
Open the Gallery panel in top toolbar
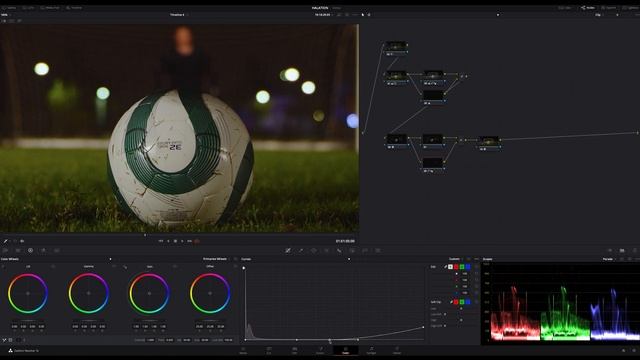pos(10,8)
